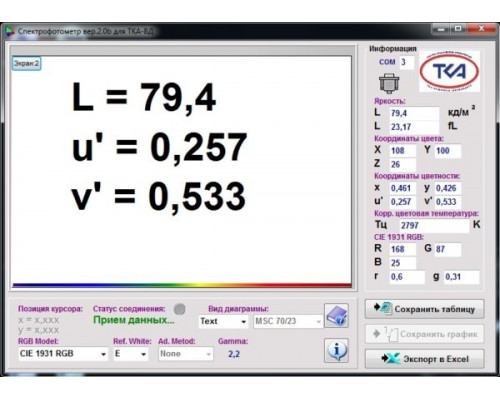Open the MSC 70/23 dropdown
The height and width of the screenshot is (400, 500).
tap(288, 321)
